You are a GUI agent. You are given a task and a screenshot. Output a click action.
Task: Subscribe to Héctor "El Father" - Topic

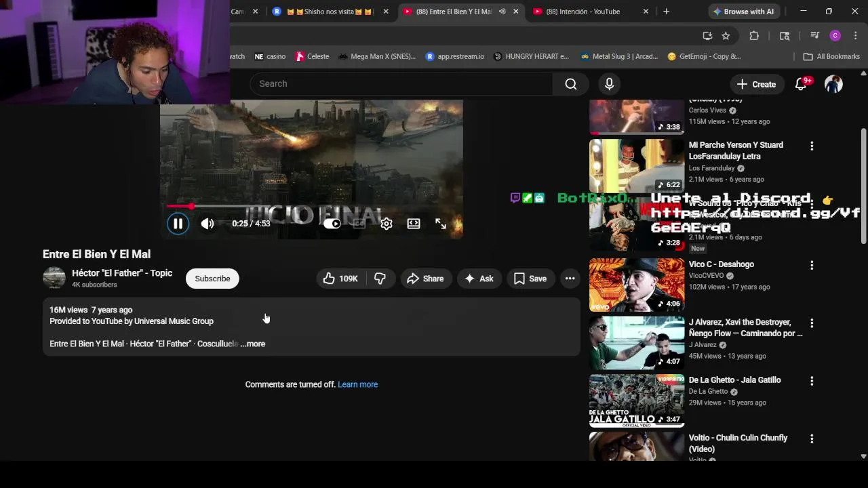pyautogui.click(x=212, y=279)
